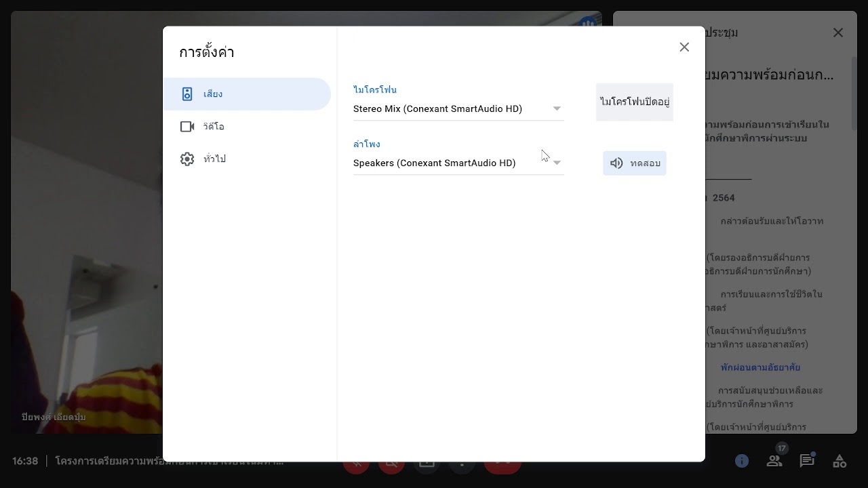Click the 16:38 clock in Meet bar

click(x=25, y=461)
